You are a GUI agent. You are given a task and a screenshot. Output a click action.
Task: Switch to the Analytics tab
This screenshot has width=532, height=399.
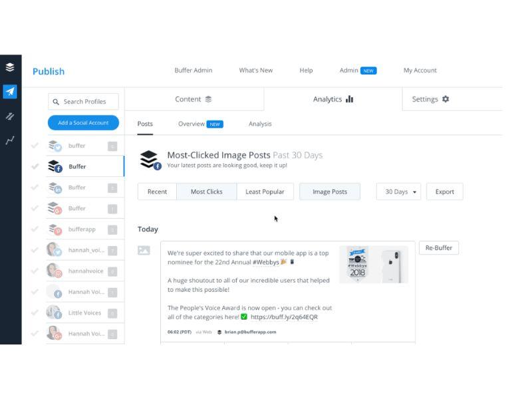(333, 99)
